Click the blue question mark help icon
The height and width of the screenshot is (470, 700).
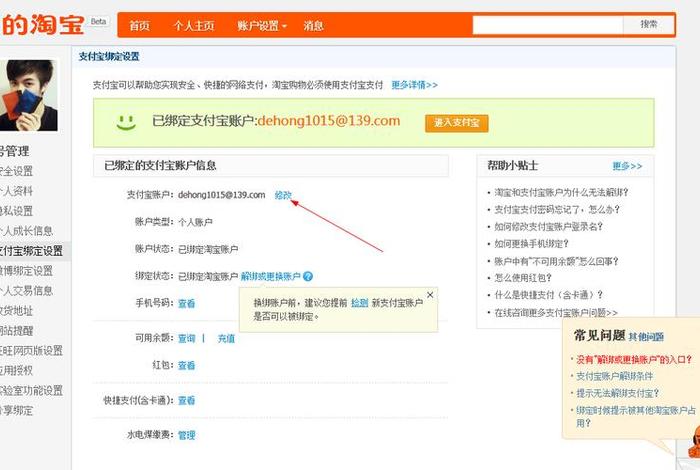pos(308,276)
